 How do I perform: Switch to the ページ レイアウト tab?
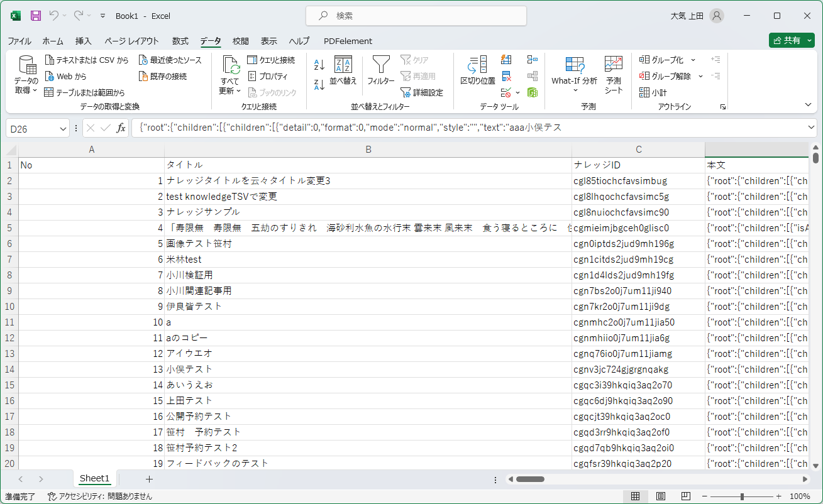131,41
